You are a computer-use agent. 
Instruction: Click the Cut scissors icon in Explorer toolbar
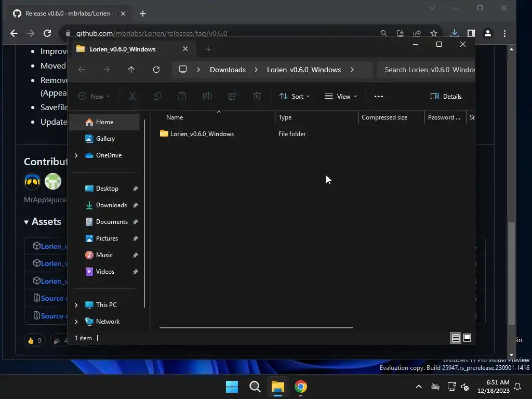[x=132, y=96]
